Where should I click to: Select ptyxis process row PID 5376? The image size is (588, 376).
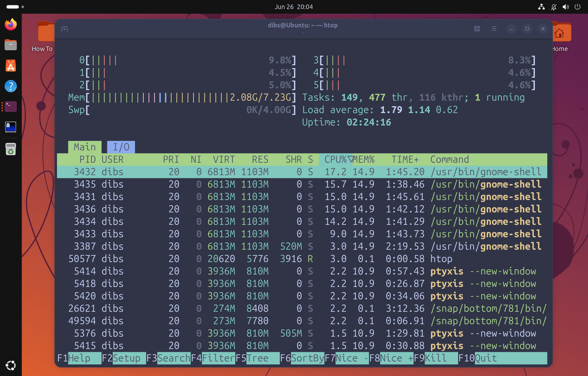point(302,333)
